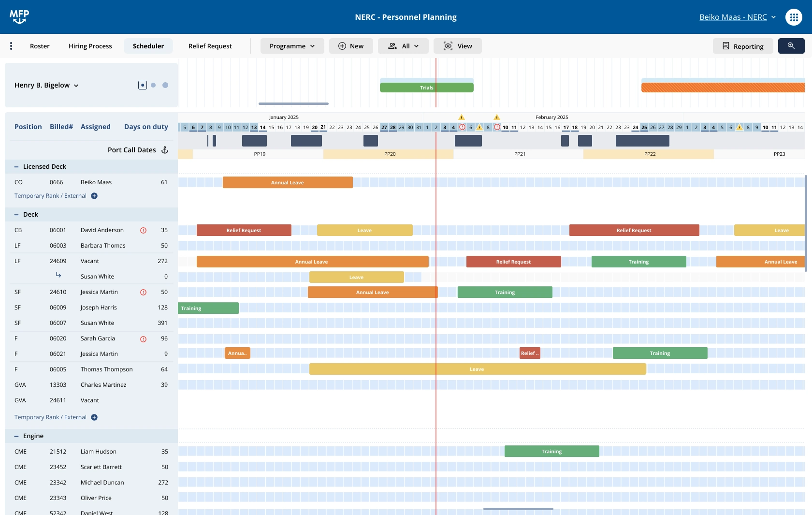Click Sarah Garcia's red alert icon

[x=143, y=339]
